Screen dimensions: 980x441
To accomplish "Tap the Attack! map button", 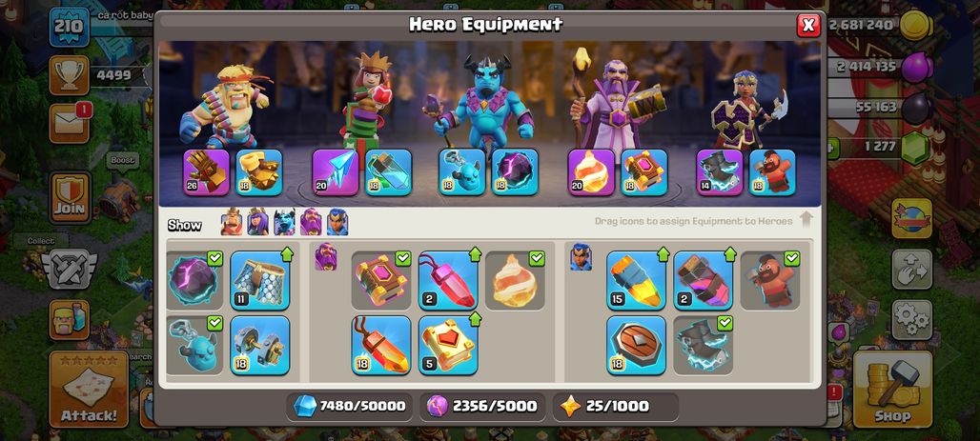I will 89,390.
